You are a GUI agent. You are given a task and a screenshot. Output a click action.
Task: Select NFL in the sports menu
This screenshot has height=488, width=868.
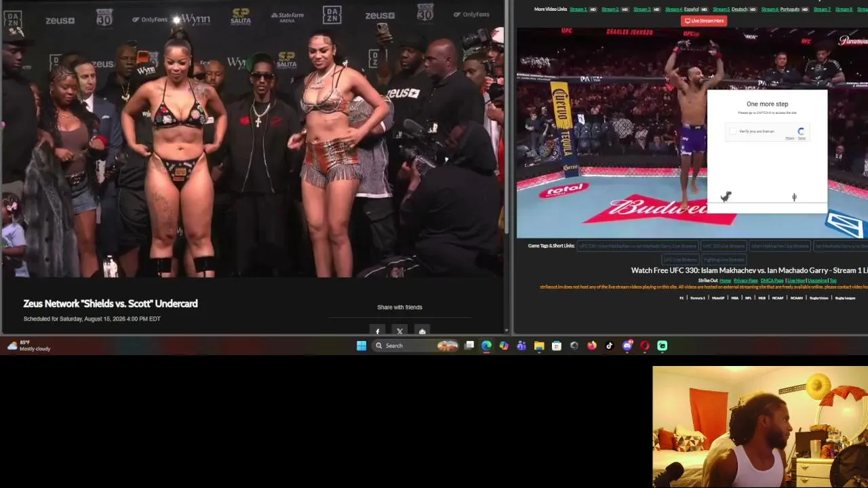point(748,298)
